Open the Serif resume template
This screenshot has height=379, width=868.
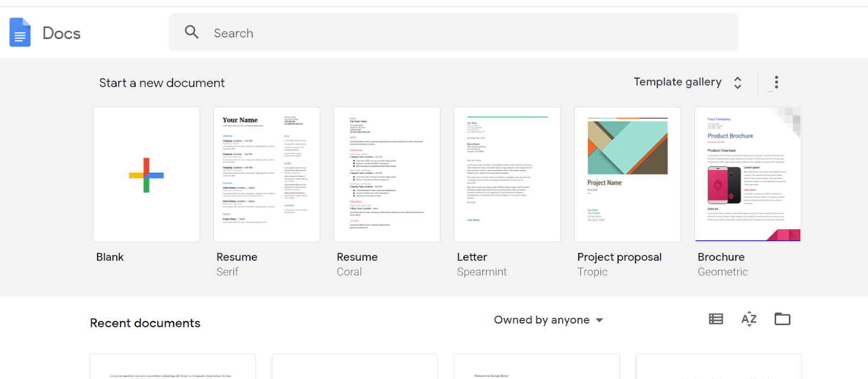(266, 174)
